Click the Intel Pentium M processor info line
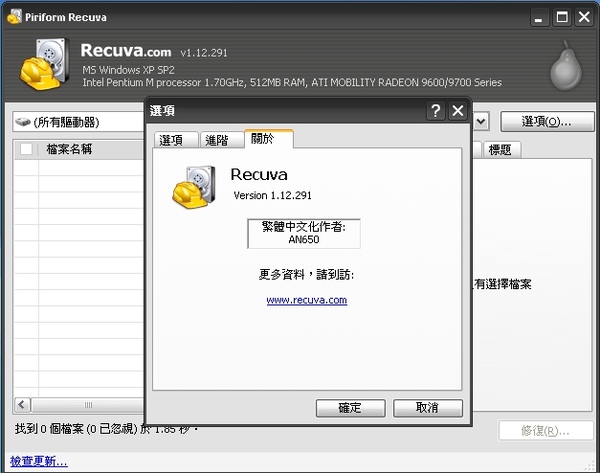 point(292,82)
